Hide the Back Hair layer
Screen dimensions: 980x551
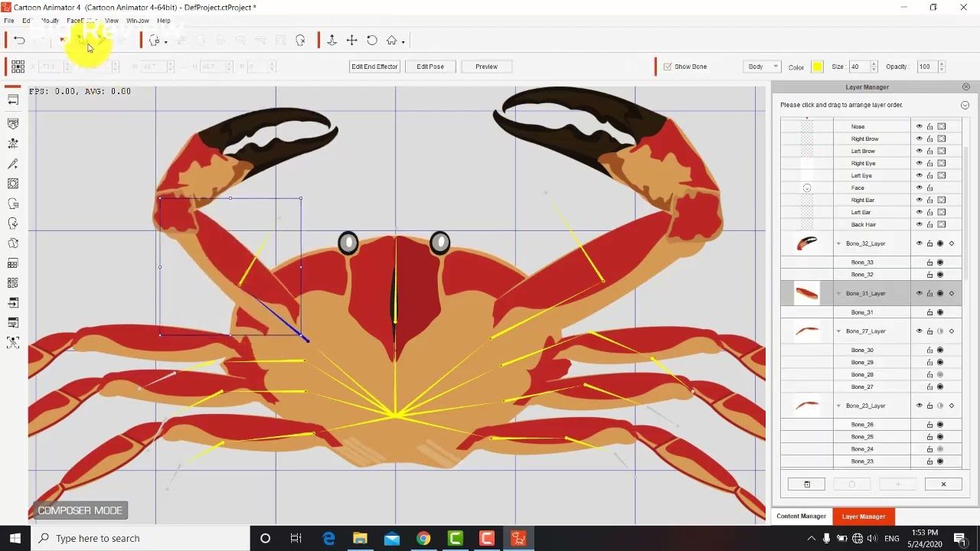point(919,224)
